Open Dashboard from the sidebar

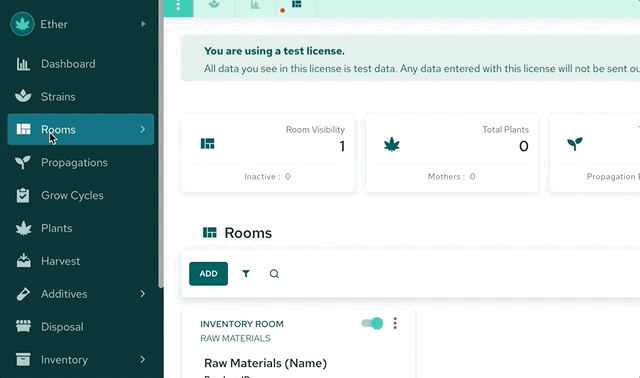(68, 64)
